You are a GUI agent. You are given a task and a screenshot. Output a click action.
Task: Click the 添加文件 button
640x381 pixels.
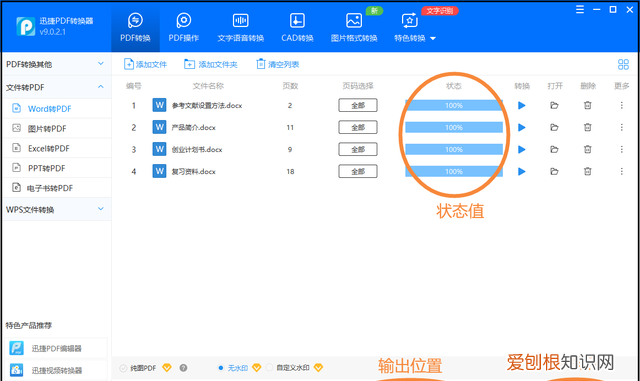tap(145, 64)
